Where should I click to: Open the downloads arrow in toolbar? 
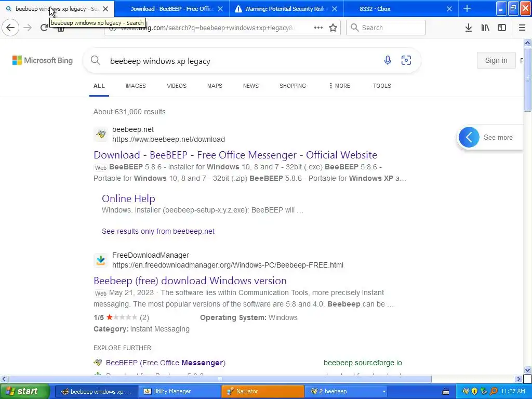point(469,28)
